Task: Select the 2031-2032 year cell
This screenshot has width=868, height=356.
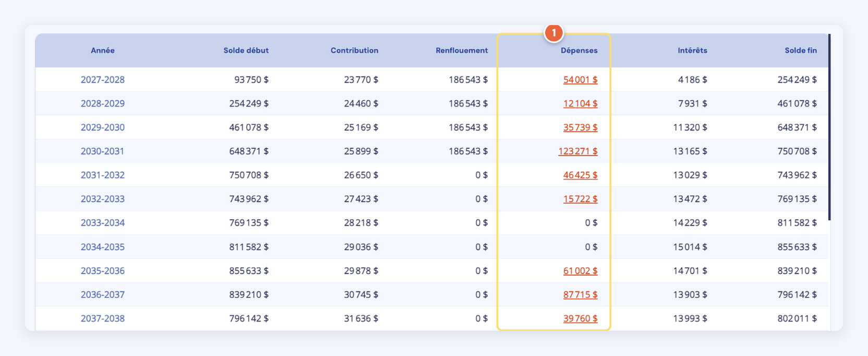Action: click(103, 175)
